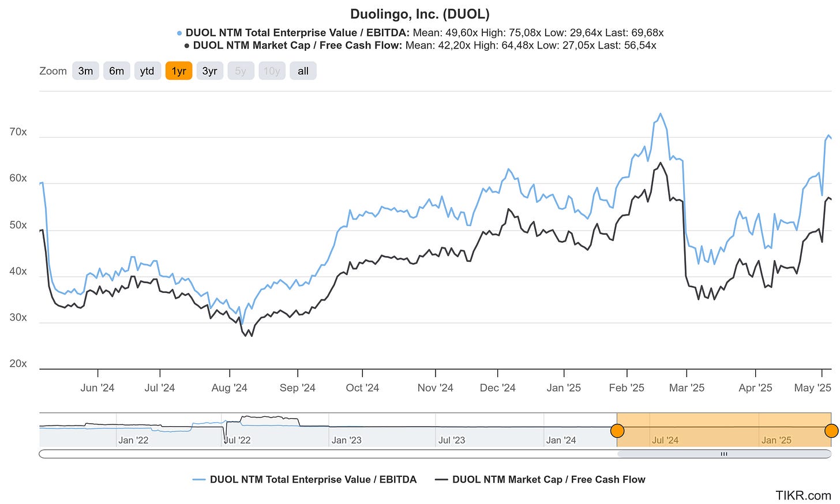Image resolution: width=840 pixels, height=504 pixels.
Task: Click the Aug '24 x-axis label
Action: 230,388
